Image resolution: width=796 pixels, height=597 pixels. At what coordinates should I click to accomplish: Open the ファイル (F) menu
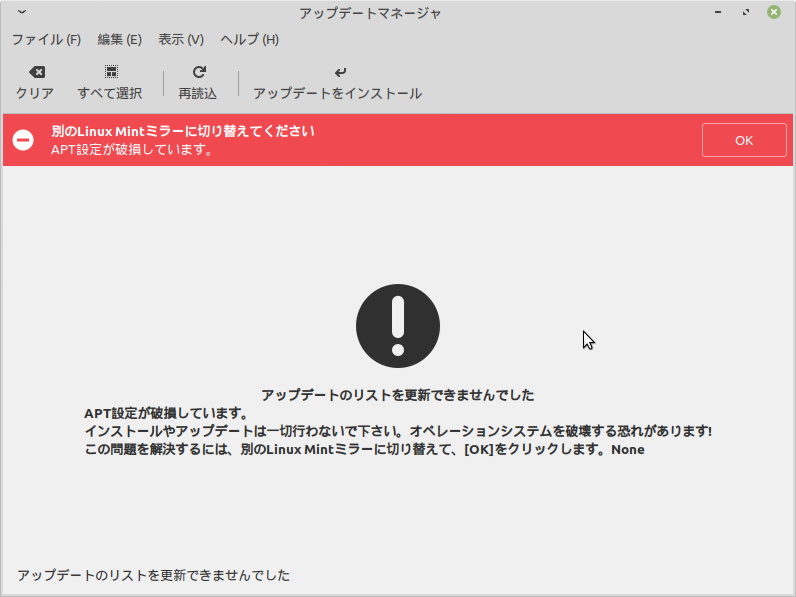tap(46, 40)
